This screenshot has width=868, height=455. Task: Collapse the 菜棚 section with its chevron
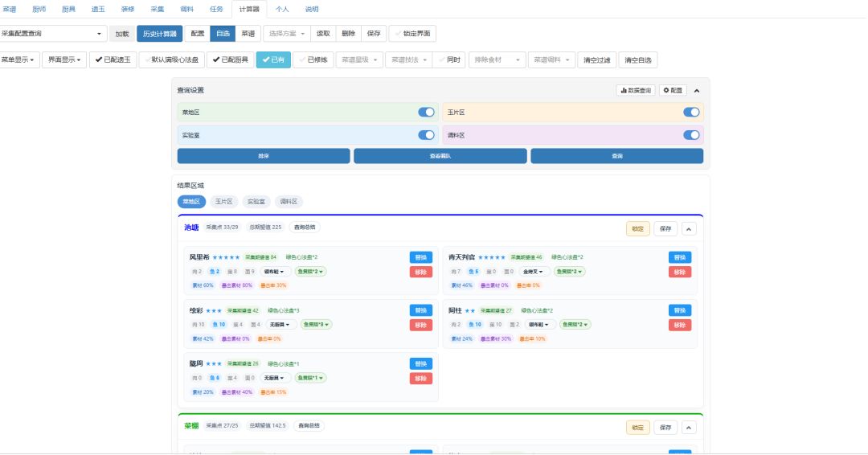(x=689, y=428)
